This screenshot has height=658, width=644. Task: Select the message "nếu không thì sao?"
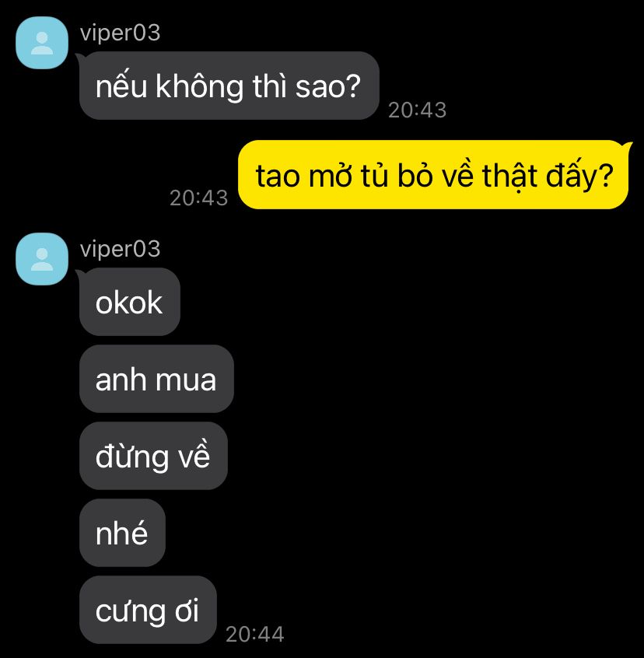[x=229, y=86]
